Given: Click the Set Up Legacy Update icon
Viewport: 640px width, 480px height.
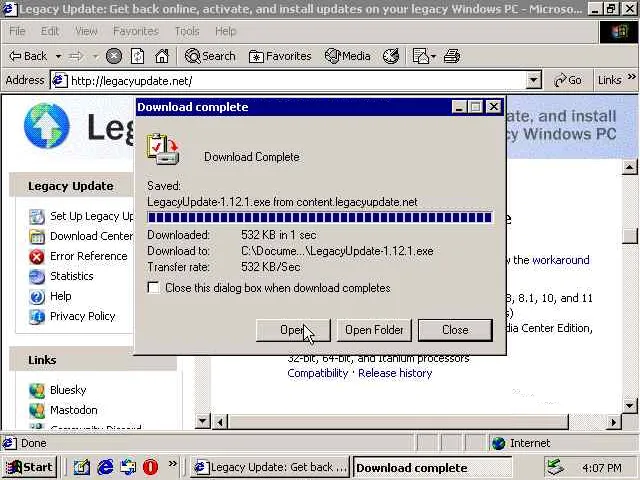Looking at the screenshot, I should 37,216.
